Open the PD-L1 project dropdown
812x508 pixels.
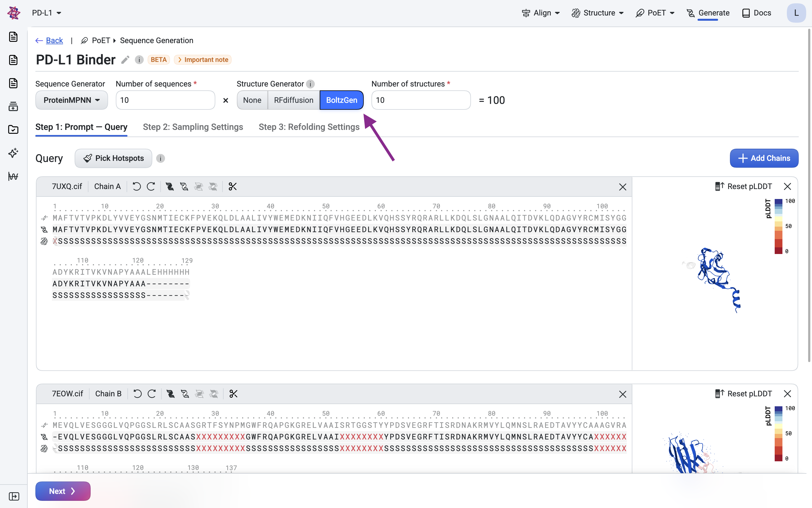tap(47, 13)
